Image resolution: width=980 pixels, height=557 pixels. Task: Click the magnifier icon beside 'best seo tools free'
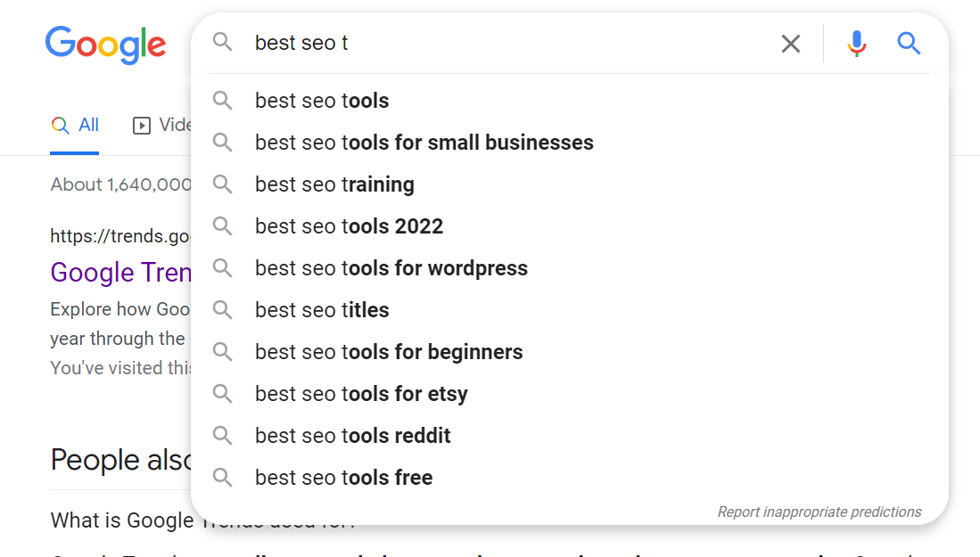pos(222,478)
